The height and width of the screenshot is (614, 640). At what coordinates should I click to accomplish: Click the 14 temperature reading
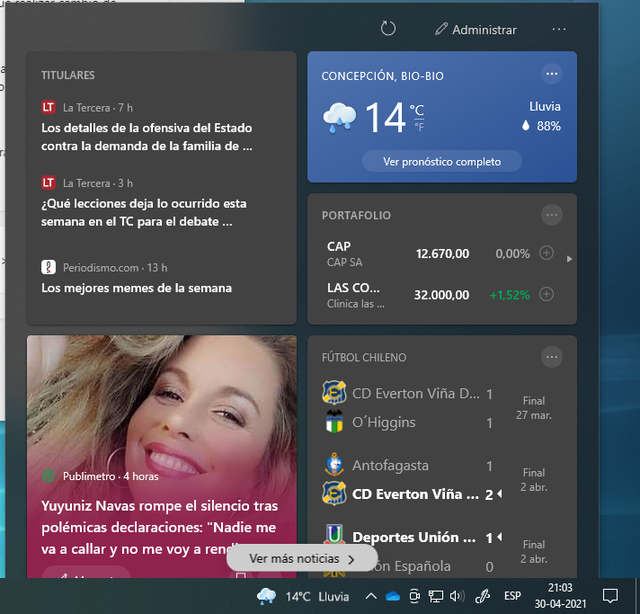[x=385, y=118]
